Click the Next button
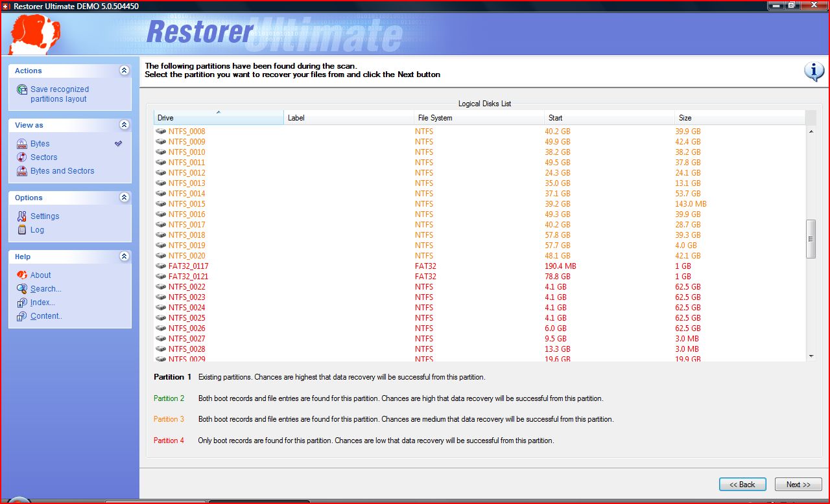830x504 pixels. (798, 485)
